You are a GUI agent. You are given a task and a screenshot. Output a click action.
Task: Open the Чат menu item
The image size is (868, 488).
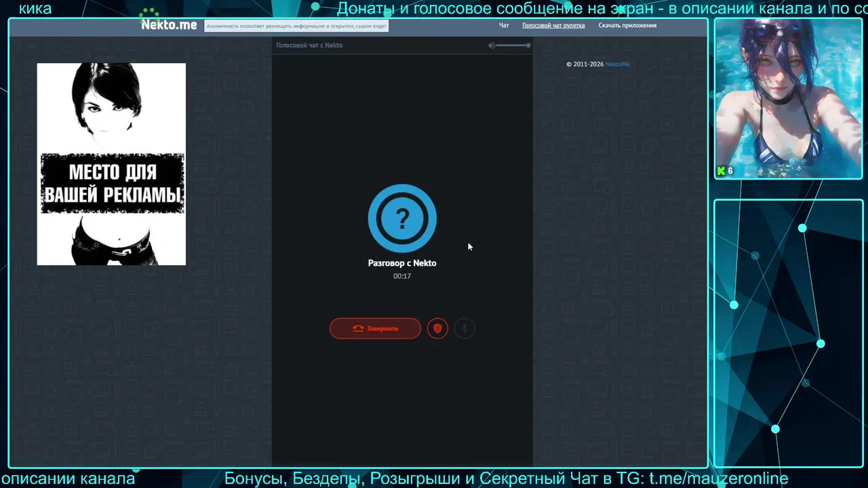pyautogui.click(x=504, y=25)
